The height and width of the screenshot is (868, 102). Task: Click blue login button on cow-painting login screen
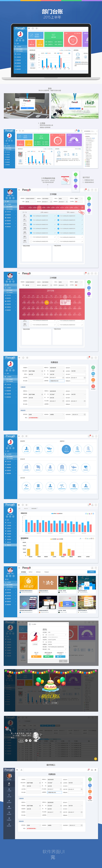point(75,108)
